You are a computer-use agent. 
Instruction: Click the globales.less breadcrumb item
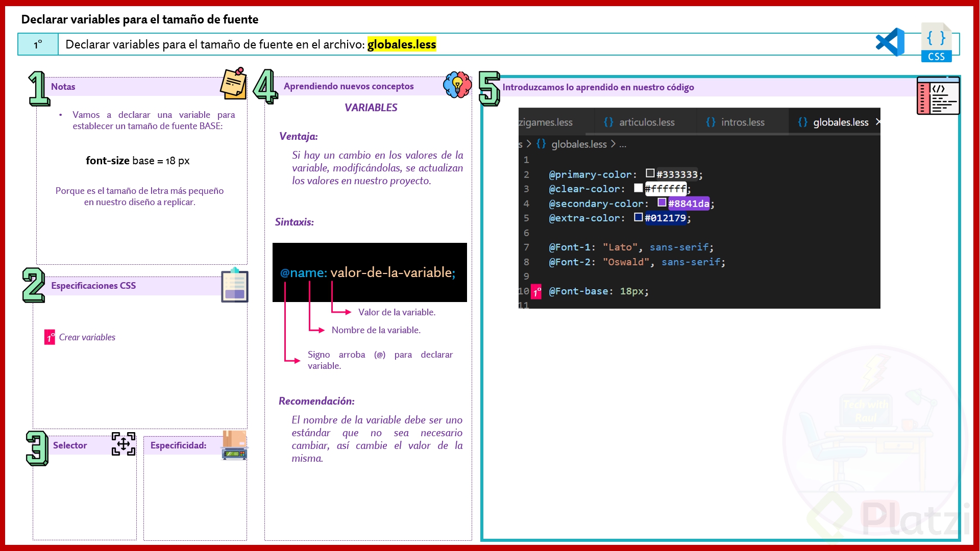tap(578, 144)
